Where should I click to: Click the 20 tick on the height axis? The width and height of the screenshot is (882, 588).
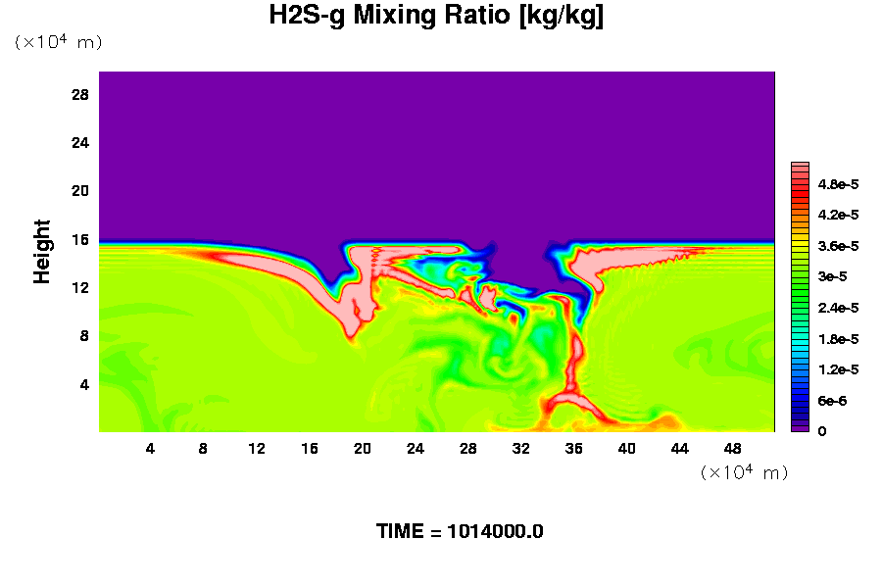coord(80,191)
